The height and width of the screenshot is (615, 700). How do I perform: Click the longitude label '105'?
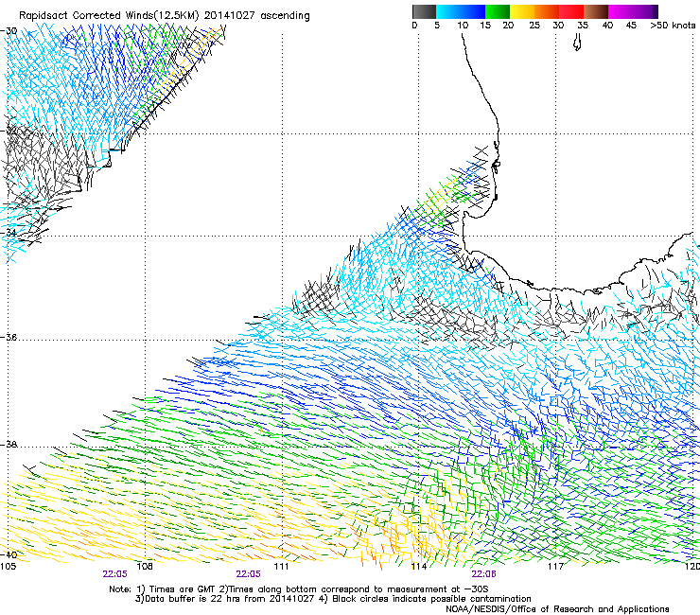(x=8, y=567)
